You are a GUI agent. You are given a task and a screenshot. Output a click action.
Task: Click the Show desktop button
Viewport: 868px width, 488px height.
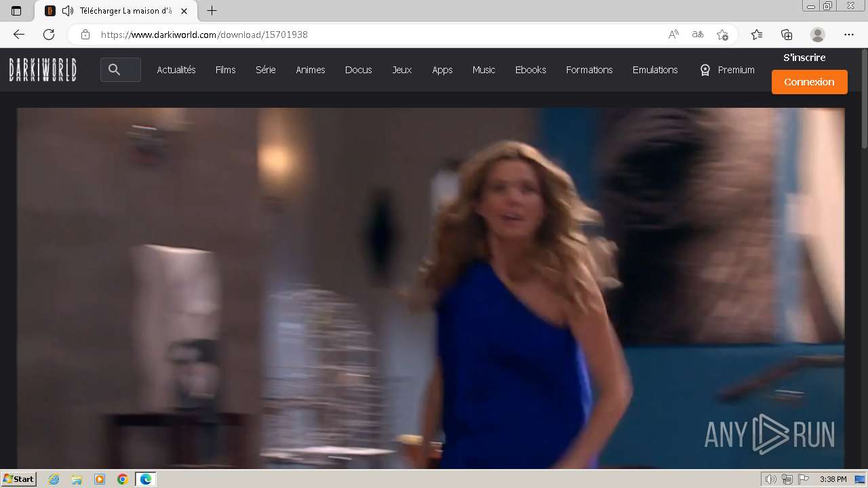[x=860, y=479]
